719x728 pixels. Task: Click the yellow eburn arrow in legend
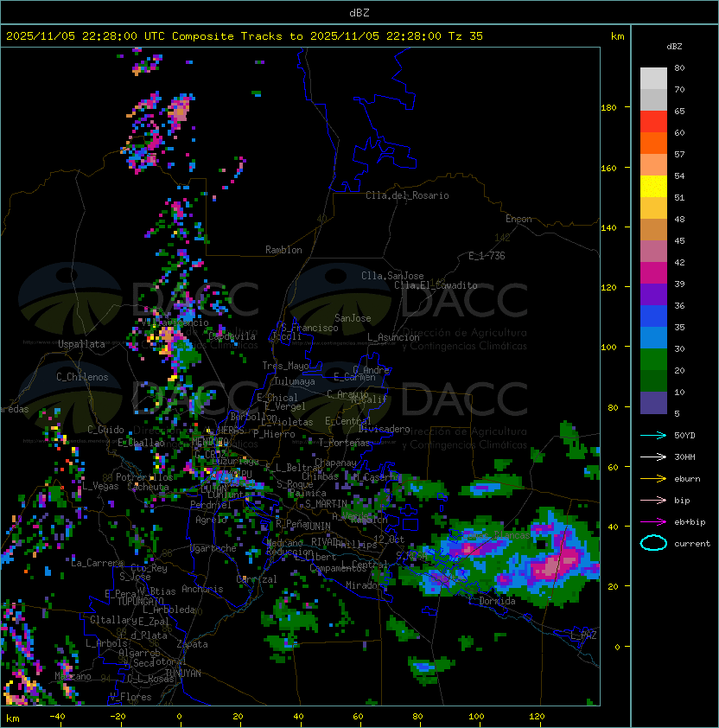point(653,479)
